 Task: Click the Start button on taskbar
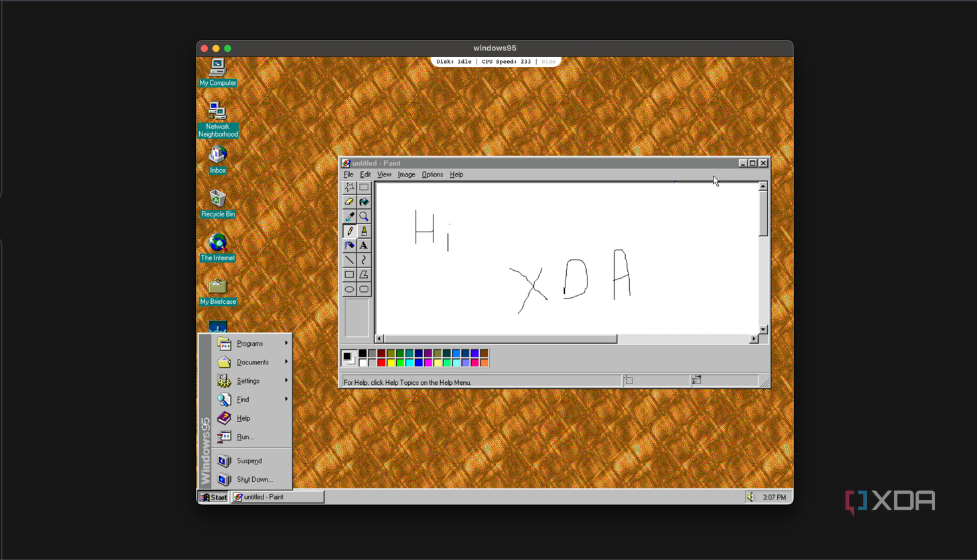tap(214, 497)
